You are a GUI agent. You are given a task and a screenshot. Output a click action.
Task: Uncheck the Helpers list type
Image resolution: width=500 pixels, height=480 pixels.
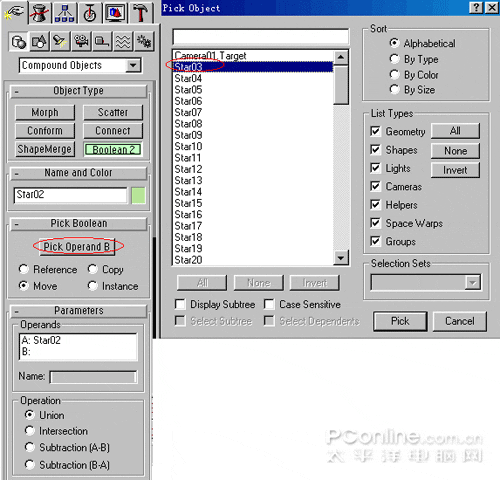pos(375,205)
